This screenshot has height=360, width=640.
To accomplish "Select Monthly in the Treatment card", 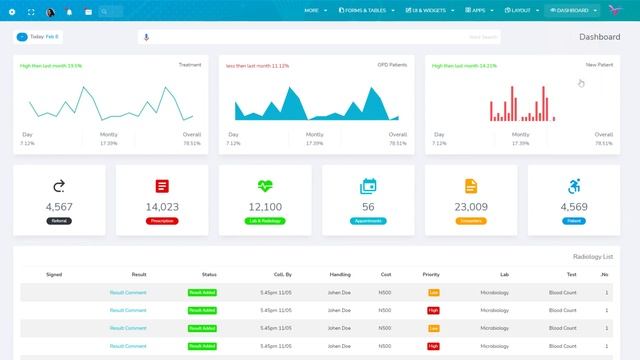I will [x=109, y=135].
